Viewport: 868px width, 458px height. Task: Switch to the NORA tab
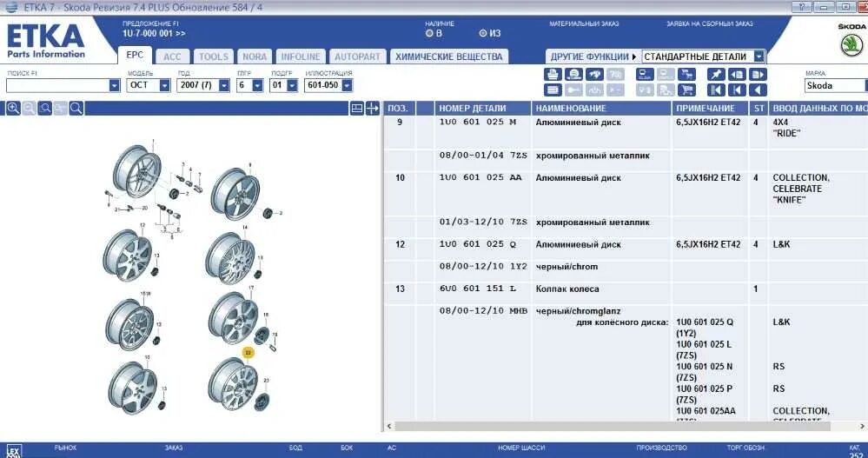[255, 56]
